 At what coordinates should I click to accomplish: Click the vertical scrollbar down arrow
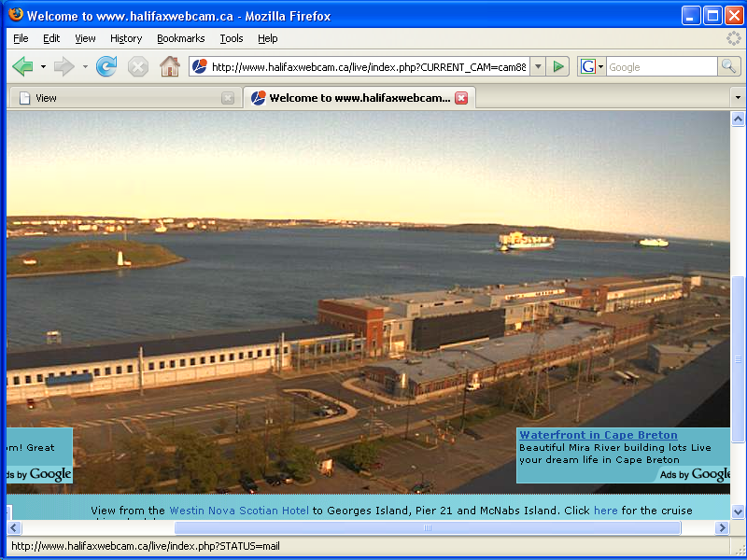(x=738, y=511)
